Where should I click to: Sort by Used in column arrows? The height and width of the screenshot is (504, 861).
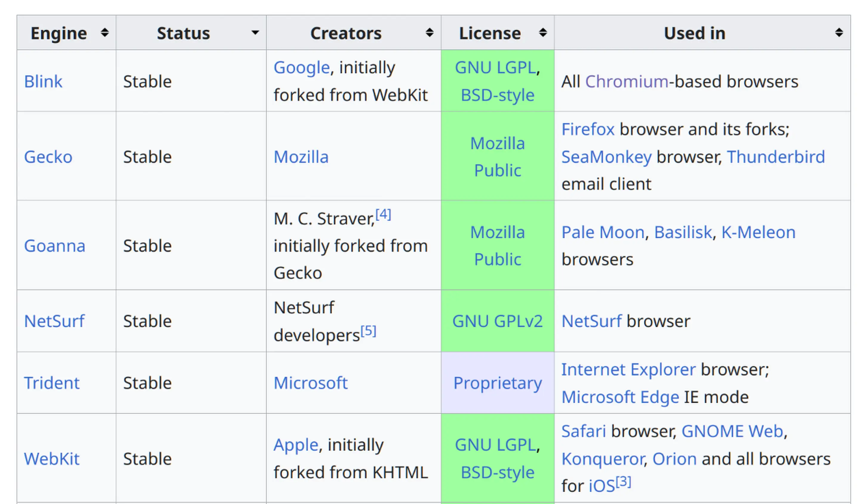tap(839, 33)
